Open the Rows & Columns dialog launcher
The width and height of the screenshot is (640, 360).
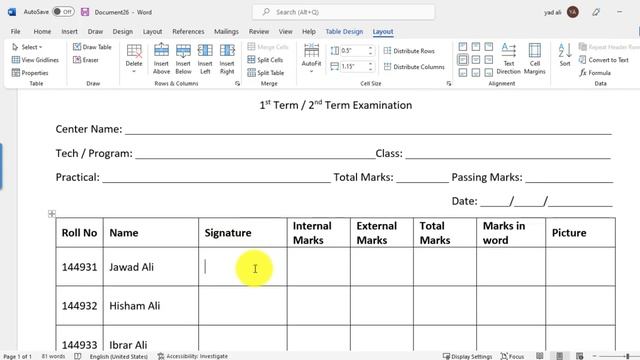(x=238, y=83)
